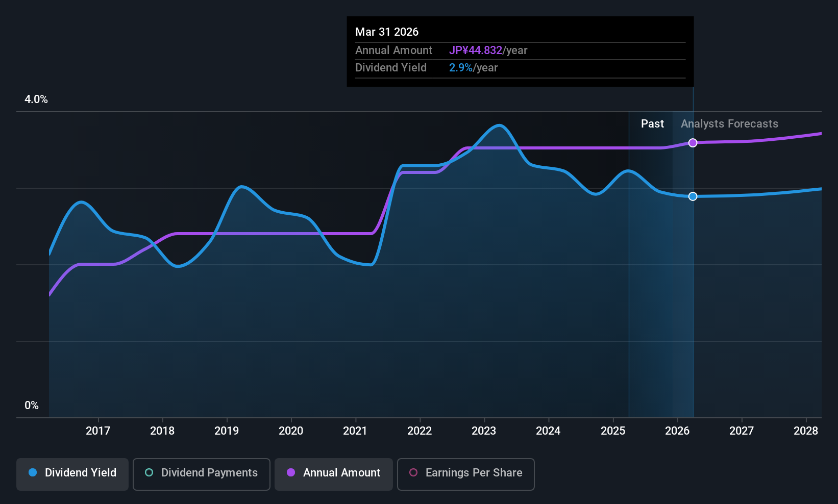
Task: Click the 2022 x-axis label
Action: 420,431
